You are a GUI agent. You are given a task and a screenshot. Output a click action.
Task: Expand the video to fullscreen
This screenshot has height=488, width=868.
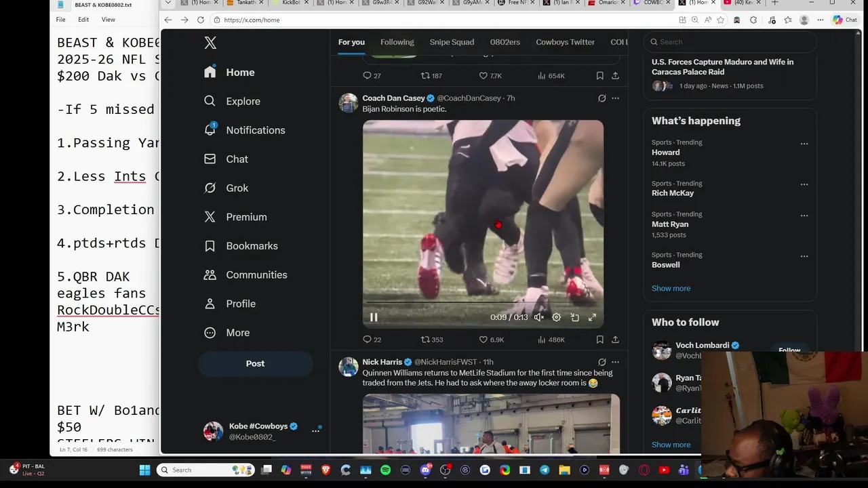point(592,317)
